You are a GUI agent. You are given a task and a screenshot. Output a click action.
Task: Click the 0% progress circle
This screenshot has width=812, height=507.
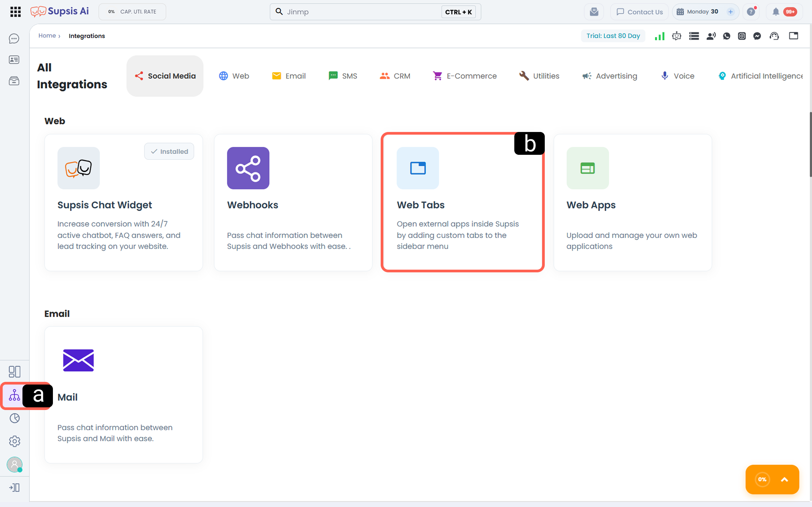[x=762, y=480]
